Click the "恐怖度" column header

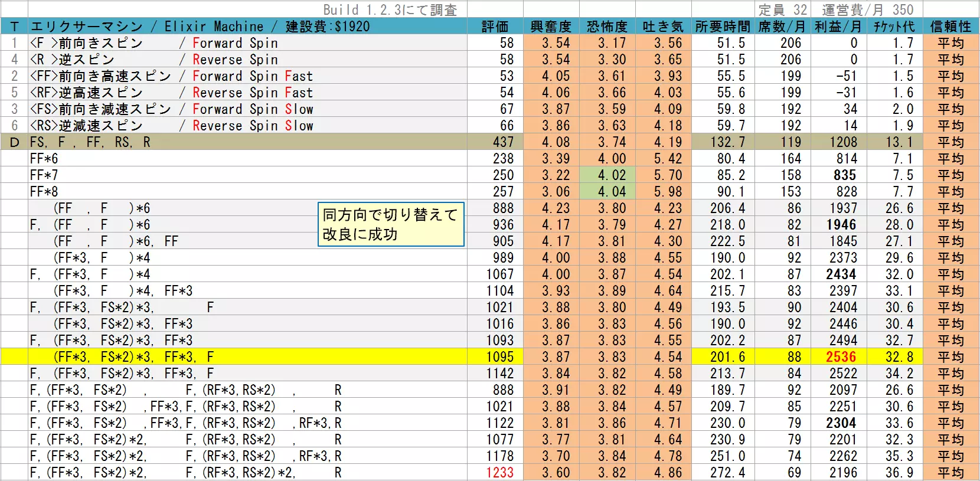pyautogui.click(x=607, y=27)
